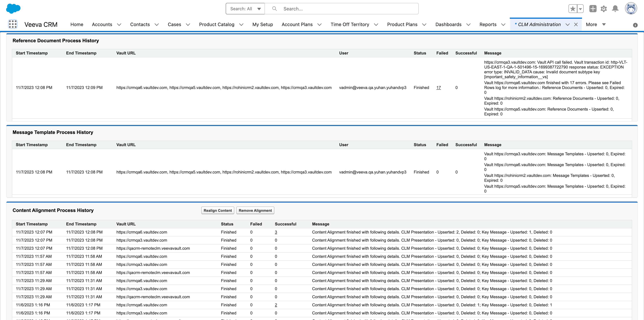Click the Realign Content button
Viewport: 644px width, 320px height.
point(217,210)
